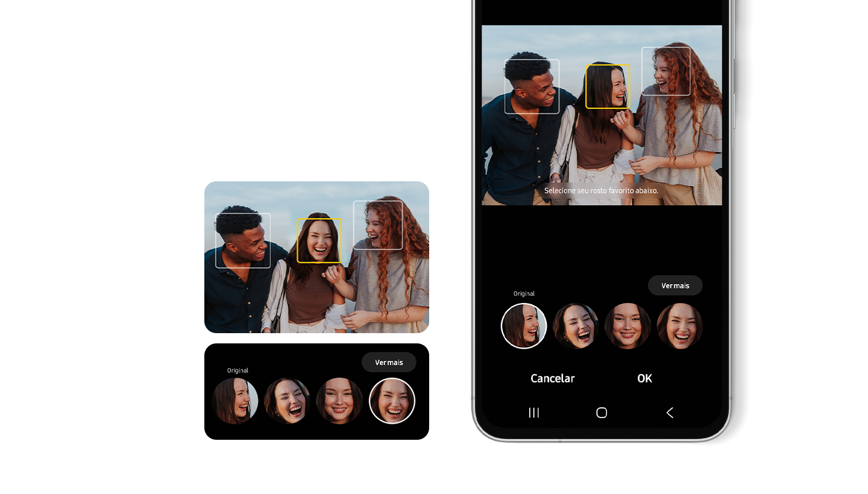Tap the Home circle icon on the phone

pos(601,413)
